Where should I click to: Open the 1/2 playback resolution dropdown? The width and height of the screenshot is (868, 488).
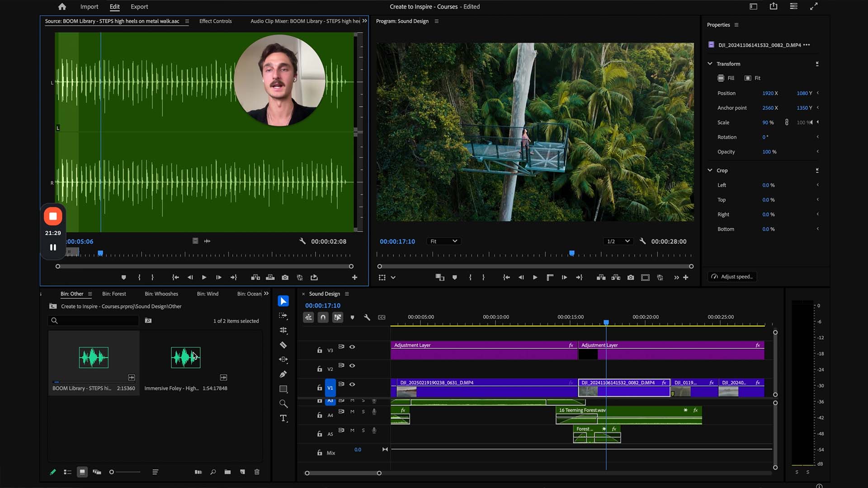point(618,241)
